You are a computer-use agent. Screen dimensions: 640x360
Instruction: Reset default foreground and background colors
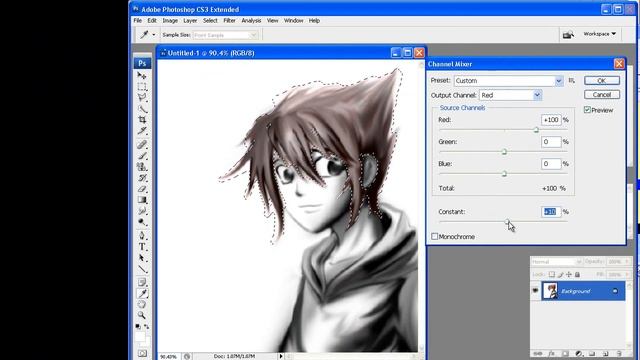138,327
